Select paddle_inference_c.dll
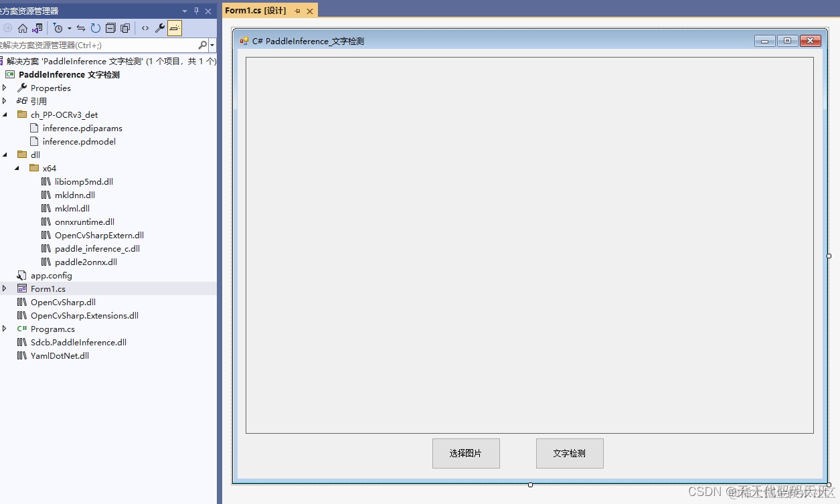 97,248
